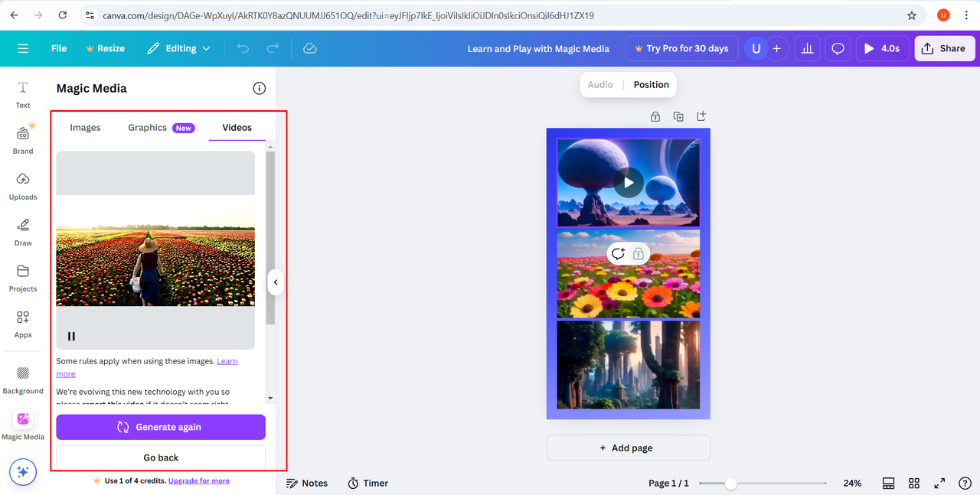Select the forest image on canvas
Viewport: 980px width, 495px height.
[x=628, y=364]
